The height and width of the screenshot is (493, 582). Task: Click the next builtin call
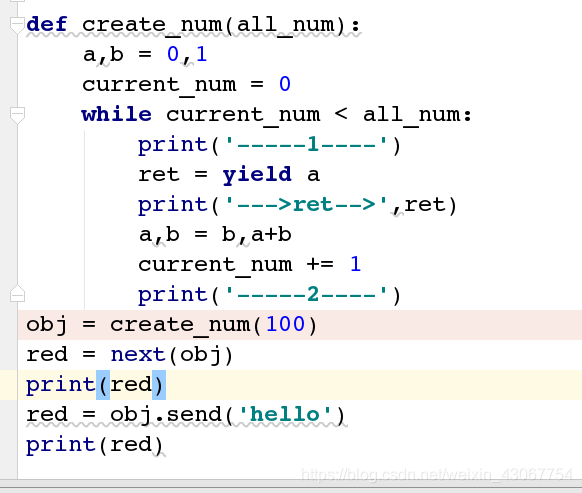(x=138, y=355)
